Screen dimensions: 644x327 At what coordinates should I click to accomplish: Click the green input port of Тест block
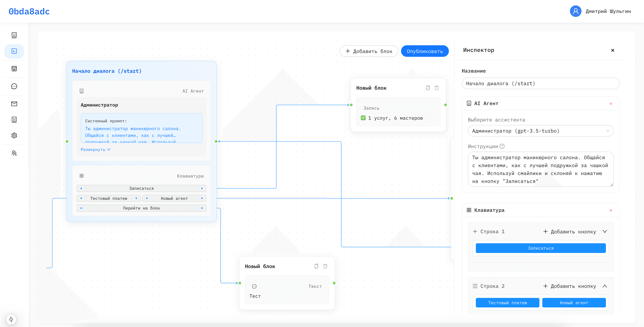240,283
